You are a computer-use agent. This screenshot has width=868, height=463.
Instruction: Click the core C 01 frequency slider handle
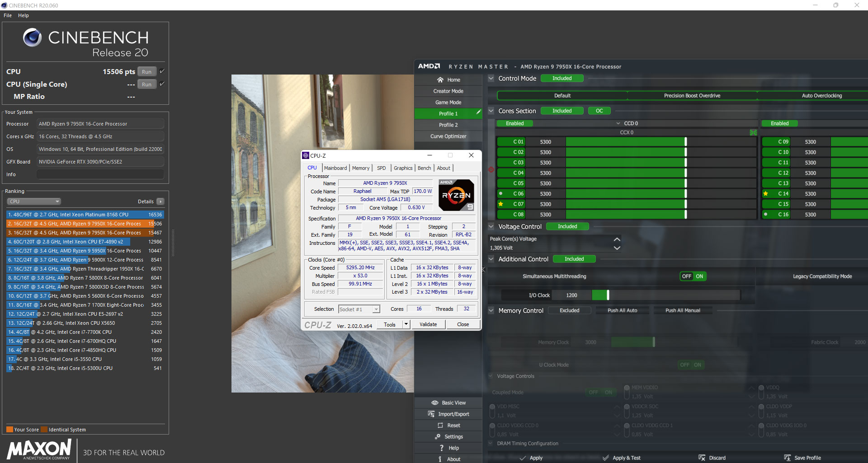click(686, 141)
